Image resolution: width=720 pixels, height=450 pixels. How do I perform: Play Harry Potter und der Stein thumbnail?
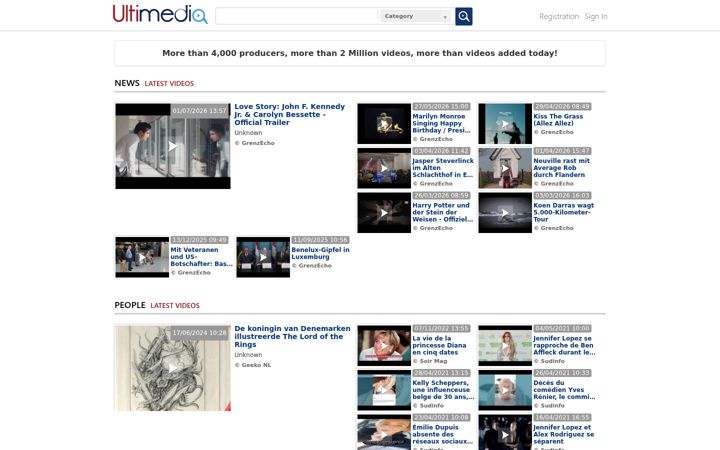pos(384,213)
